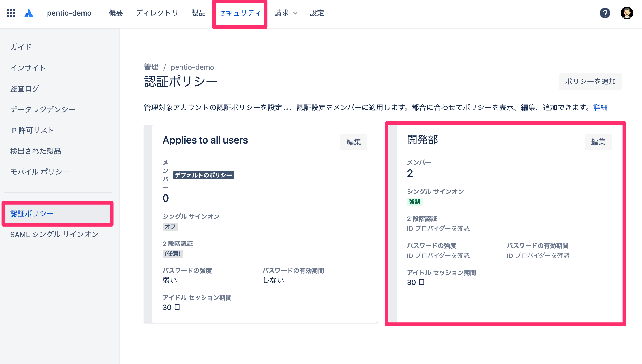Open the 詳細 link

tap(600, 107)
